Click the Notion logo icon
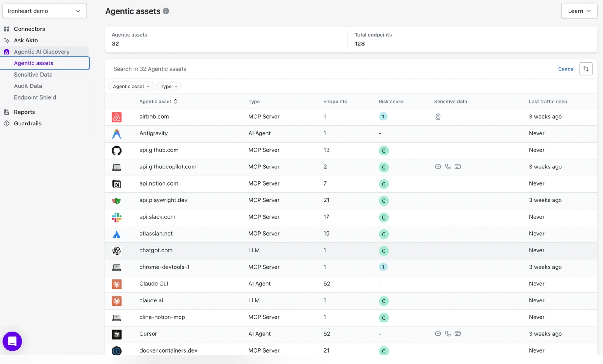 (117, 184)
